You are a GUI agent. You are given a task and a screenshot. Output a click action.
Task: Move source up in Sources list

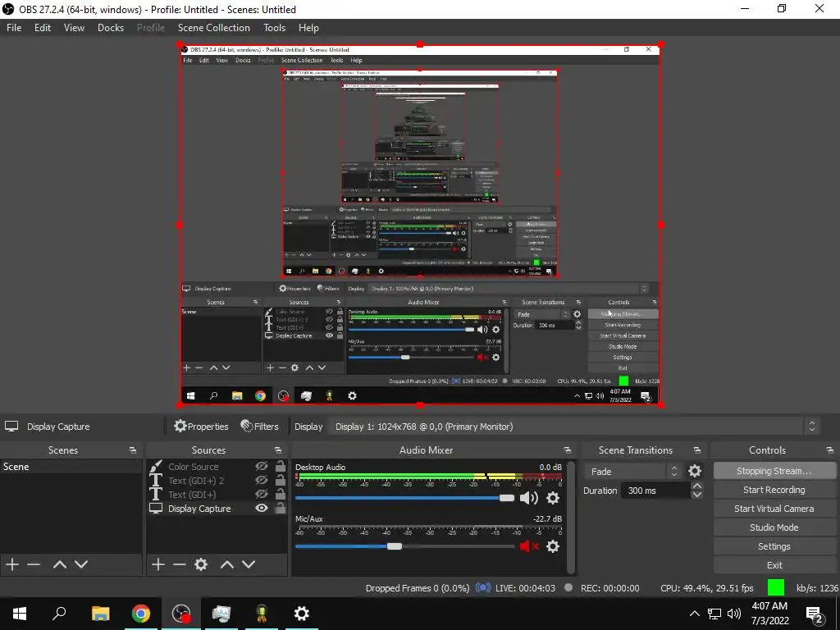[227, 564]
